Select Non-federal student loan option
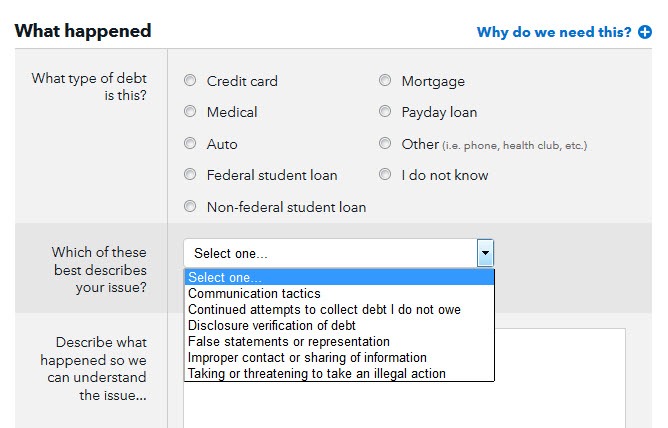Viewport: 668px width, 428px height. (190, 207)
